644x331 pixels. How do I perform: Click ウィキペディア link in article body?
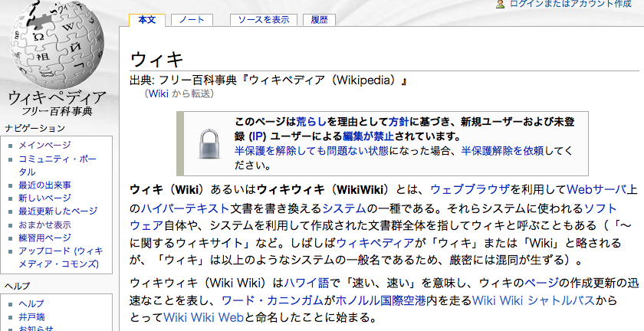tap(375, 243)
